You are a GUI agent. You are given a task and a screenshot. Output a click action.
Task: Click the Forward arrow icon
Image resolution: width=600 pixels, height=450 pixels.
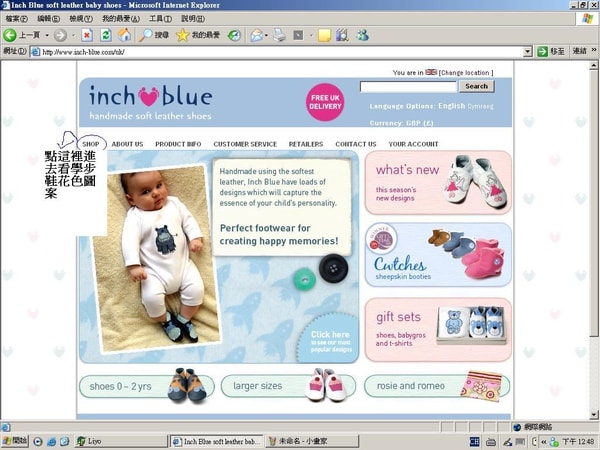coord(60,36)
